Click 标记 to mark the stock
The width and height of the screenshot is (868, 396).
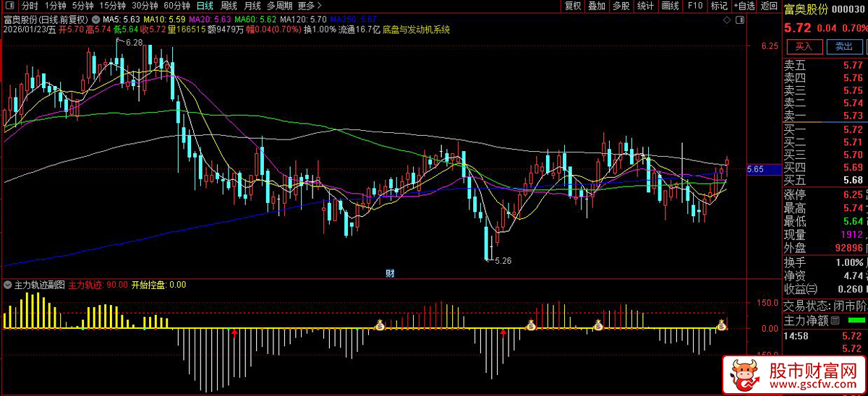point(719,6)
